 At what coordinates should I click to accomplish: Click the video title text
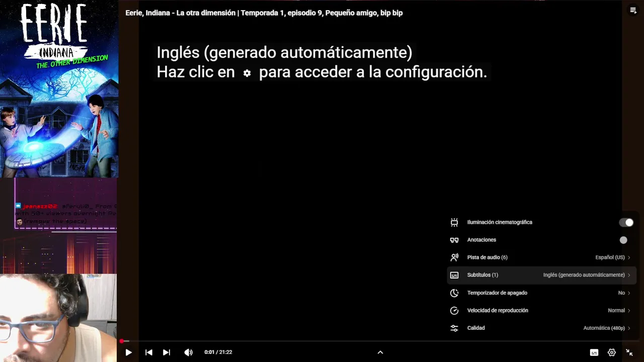(264, 13)
